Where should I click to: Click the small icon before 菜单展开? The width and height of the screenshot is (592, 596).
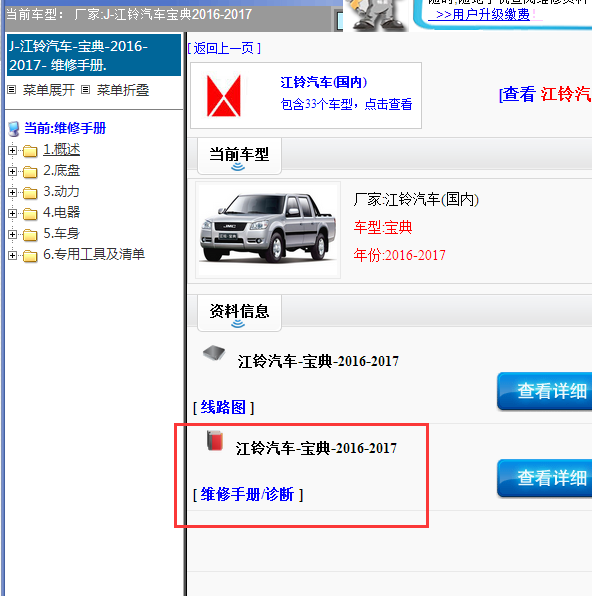pyautogui.click(x=12, y=90)
